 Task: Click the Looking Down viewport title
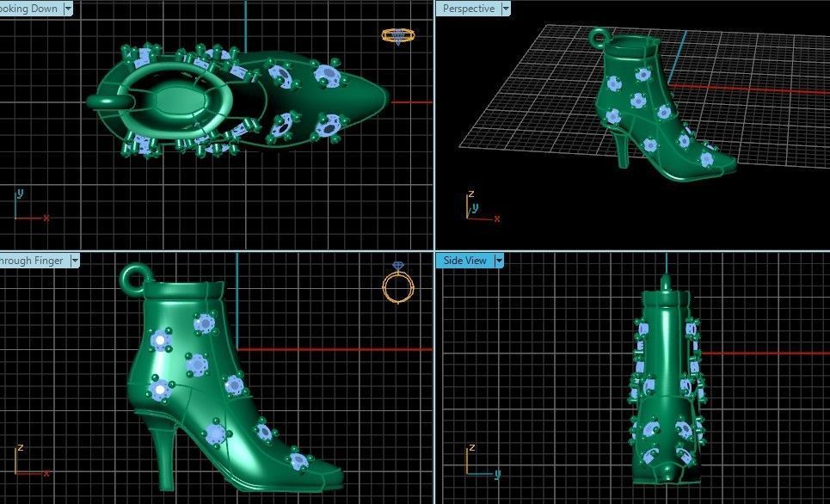coord(29,9)
